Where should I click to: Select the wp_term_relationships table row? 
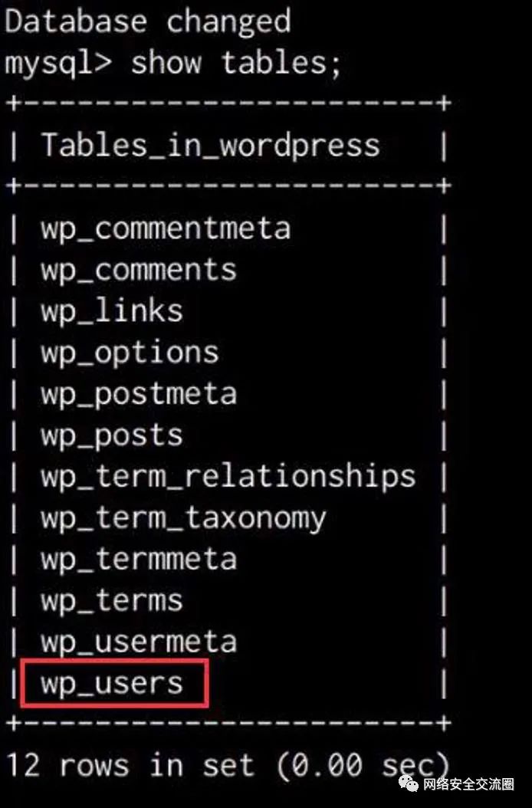click(x=228, y=477)
